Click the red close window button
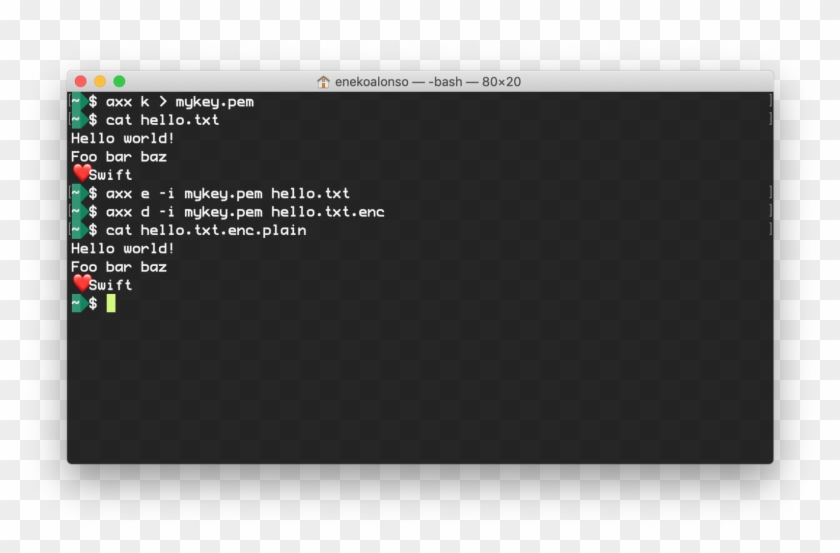Screen dimensions: 840x553 pyautogui.click(x=80, y=81)
